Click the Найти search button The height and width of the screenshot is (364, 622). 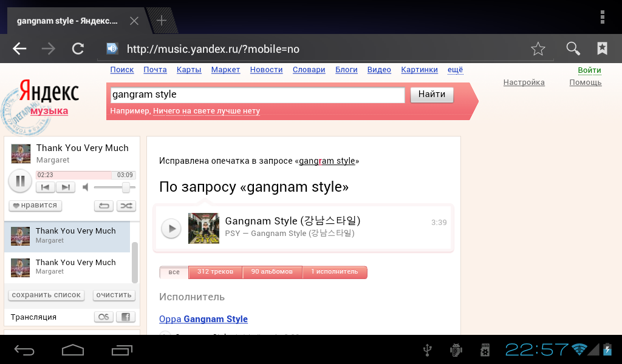click(x=432, y=95)
